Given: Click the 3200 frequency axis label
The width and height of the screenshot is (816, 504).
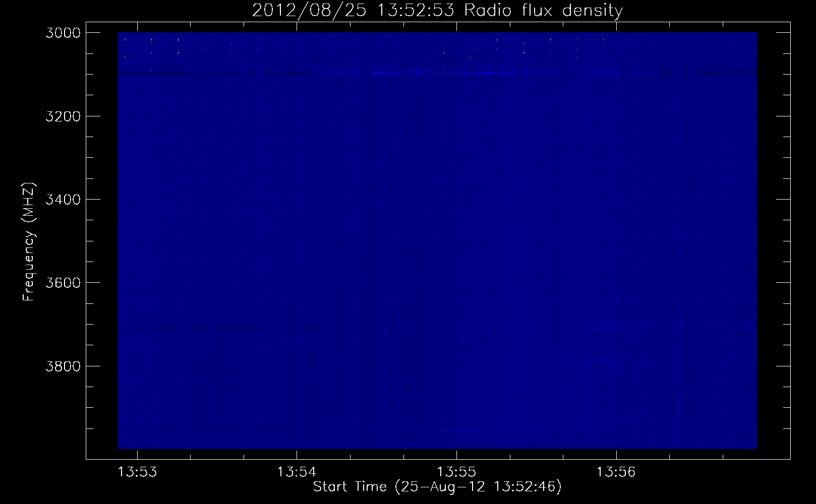Looking at the screenshot, I should click(x=63, y=116).
